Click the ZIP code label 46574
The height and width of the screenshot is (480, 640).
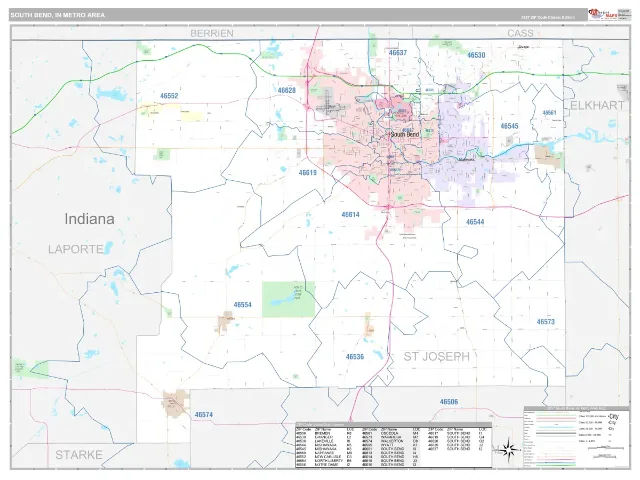[203, 415]
